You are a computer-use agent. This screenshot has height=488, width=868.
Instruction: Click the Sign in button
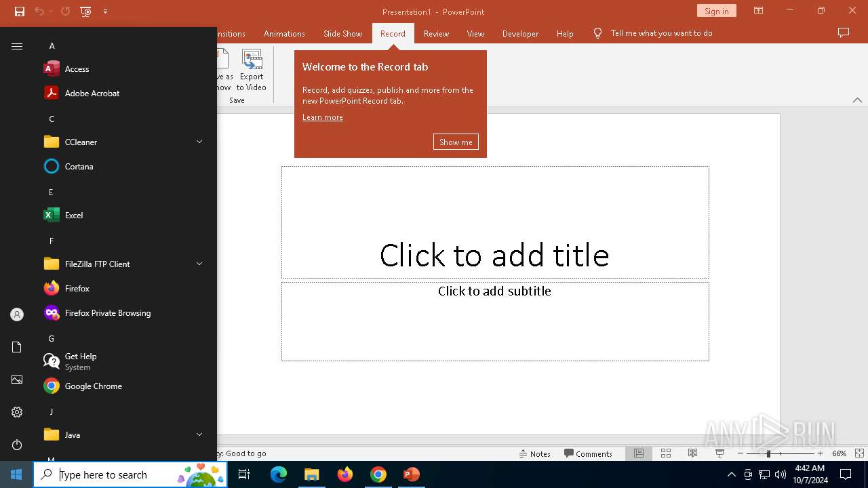pyautogui.click(x=716, y=11)
